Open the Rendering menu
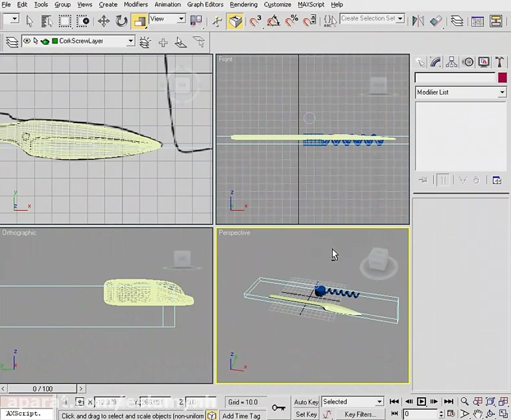The height and width of the screenshot is (420, 511). coord(244,5)
